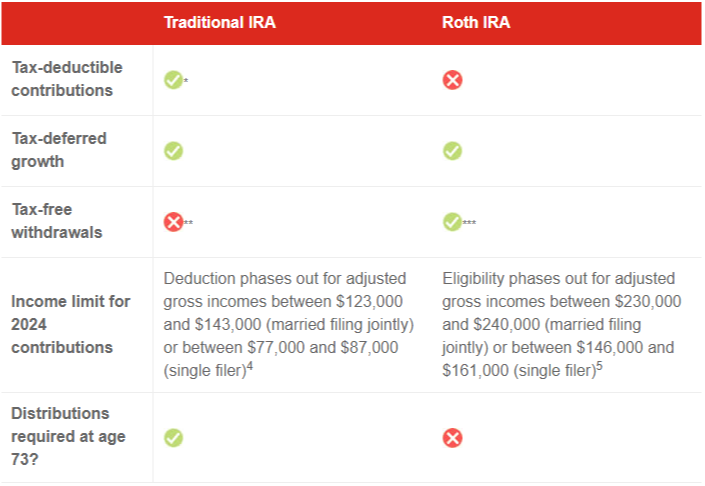Click Distributions required at age 73 label
This screenshot has width=705, height=486.
click(60, 437)
